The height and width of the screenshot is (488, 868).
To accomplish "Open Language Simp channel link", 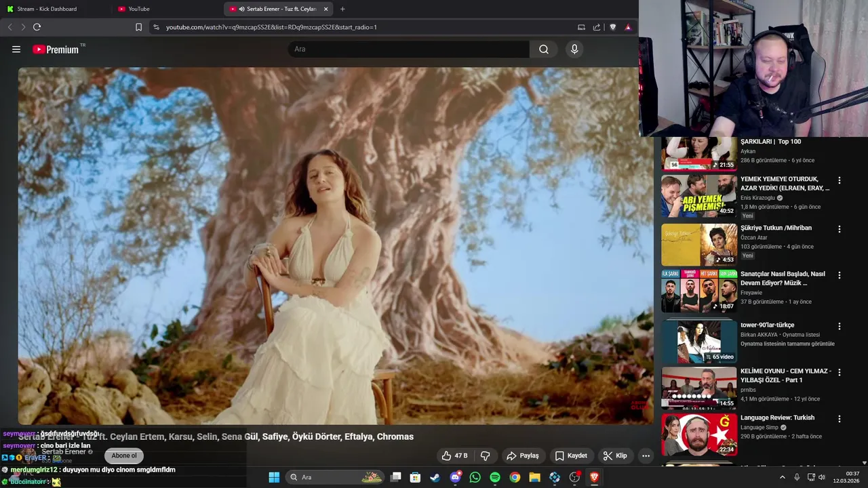I will point(759,428).
